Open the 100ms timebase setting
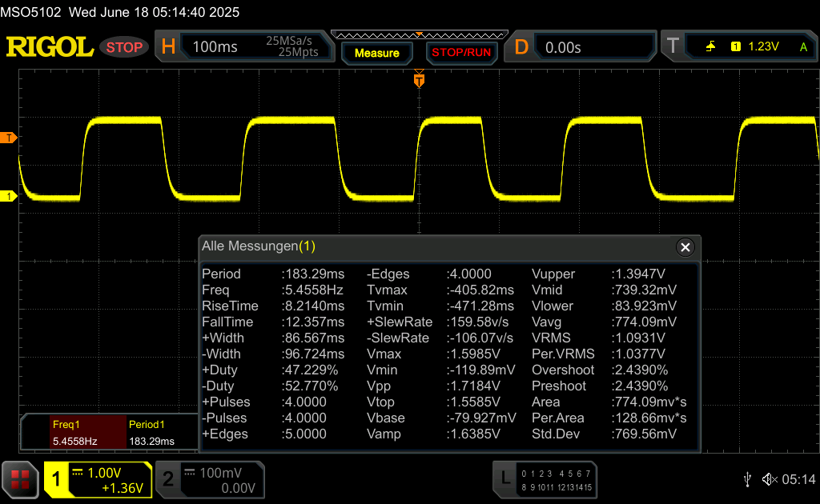Screen dimensions: 820x504 tap(215, 47)
